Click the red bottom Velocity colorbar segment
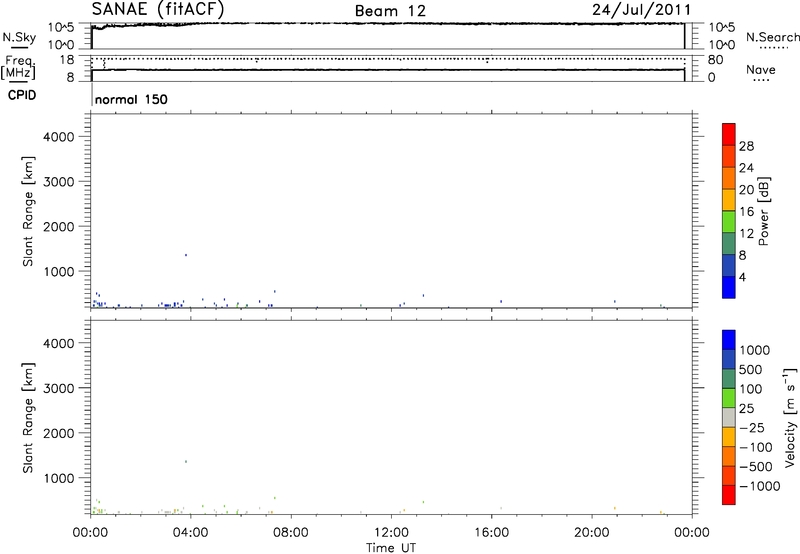 (729, 495)
